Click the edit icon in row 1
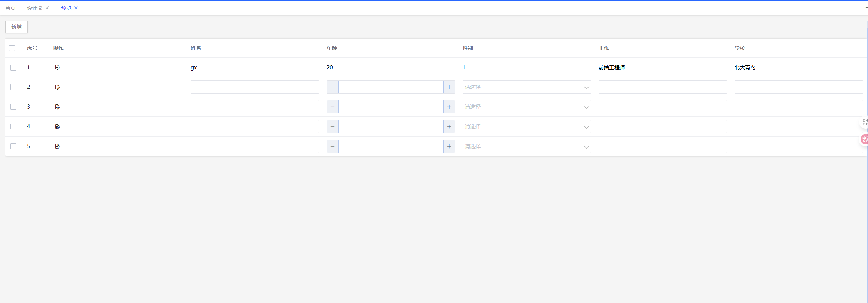 [57, 68]
